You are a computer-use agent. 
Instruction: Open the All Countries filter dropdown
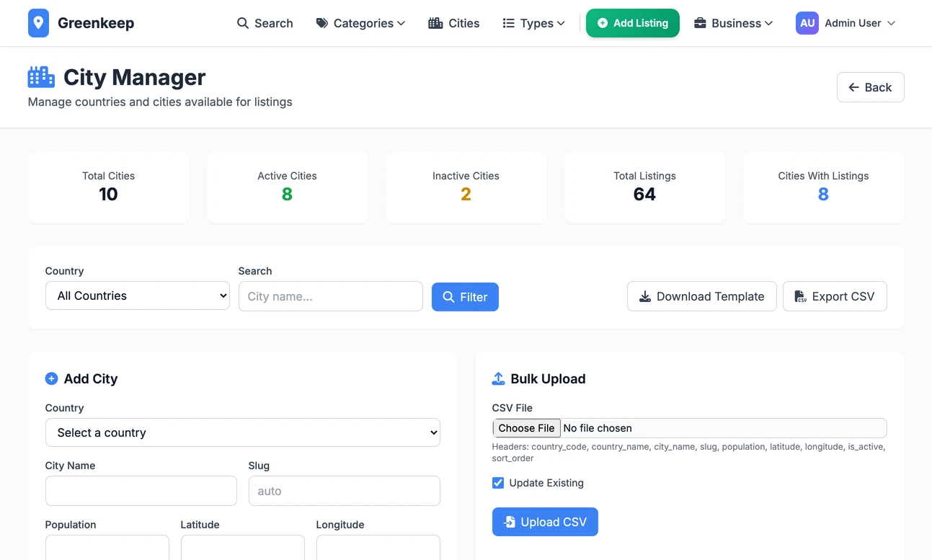point(138,295)
